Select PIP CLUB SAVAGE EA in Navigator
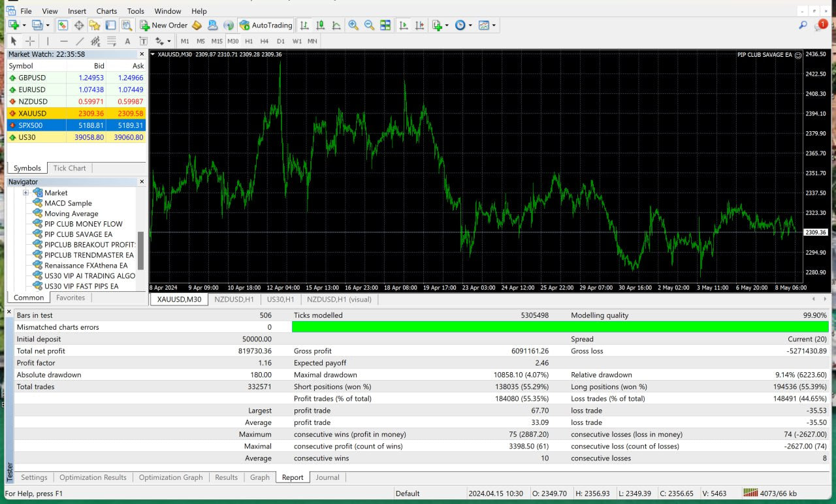836x504 pixels. tap(78, 234)
